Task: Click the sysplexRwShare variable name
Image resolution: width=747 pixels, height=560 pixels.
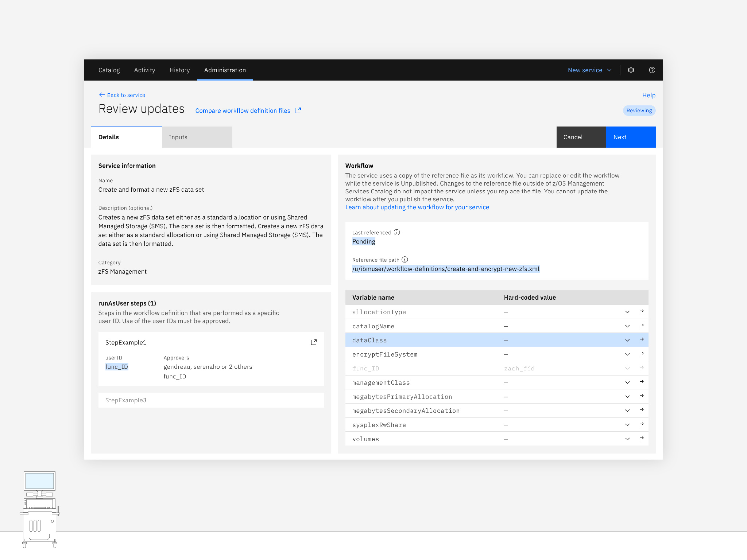Action: pyautogui.click(x=379, y=425)
